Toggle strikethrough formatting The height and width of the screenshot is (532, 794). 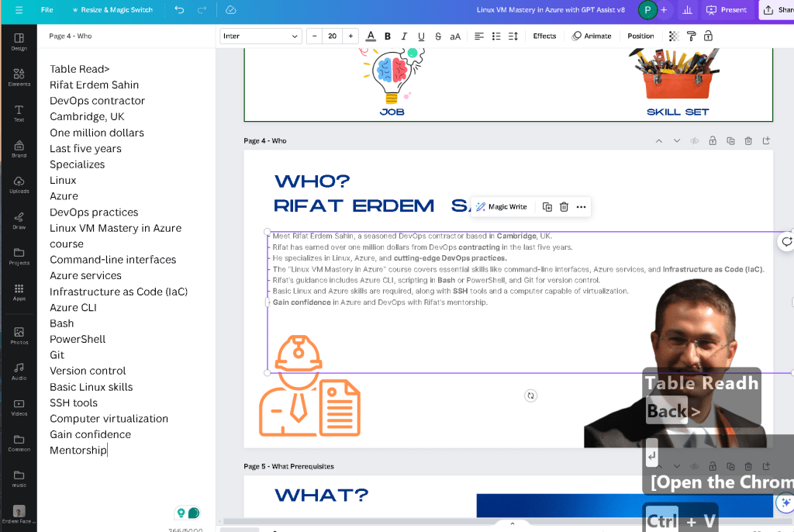(438, 36)
